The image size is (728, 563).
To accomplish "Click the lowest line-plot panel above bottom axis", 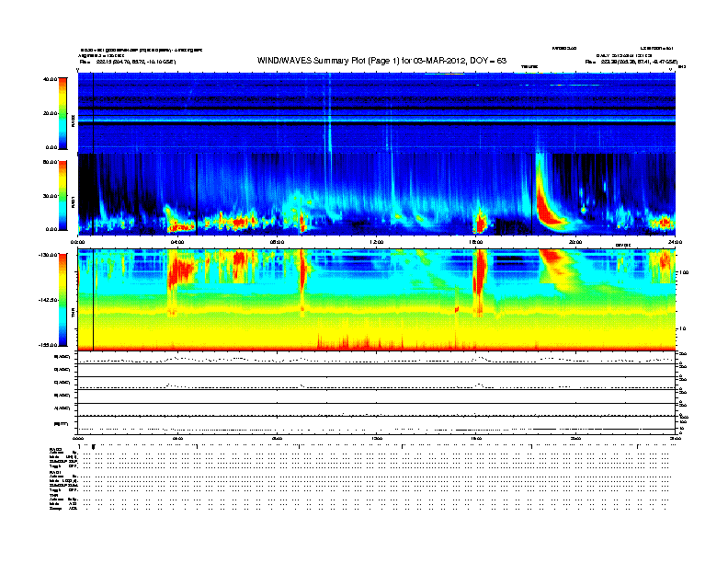I will coord(377,425).
